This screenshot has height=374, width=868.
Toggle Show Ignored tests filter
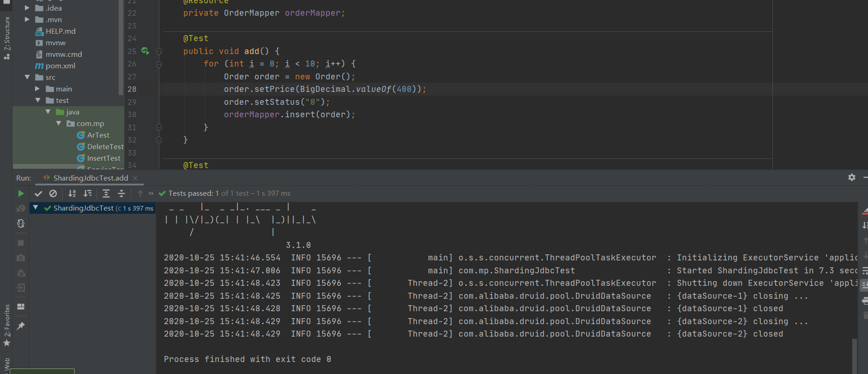point(53,193)
